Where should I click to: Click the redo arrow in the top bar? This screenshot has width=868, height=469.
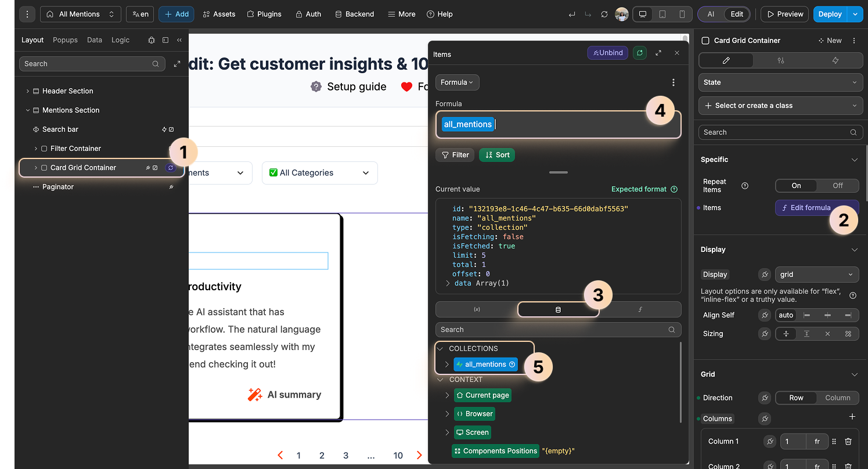[588, 14]
